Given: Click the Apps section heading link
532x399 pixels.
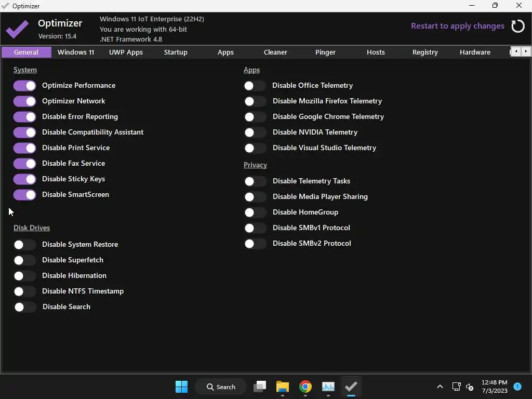Looking at the screenshot, I should coord(252,70).
